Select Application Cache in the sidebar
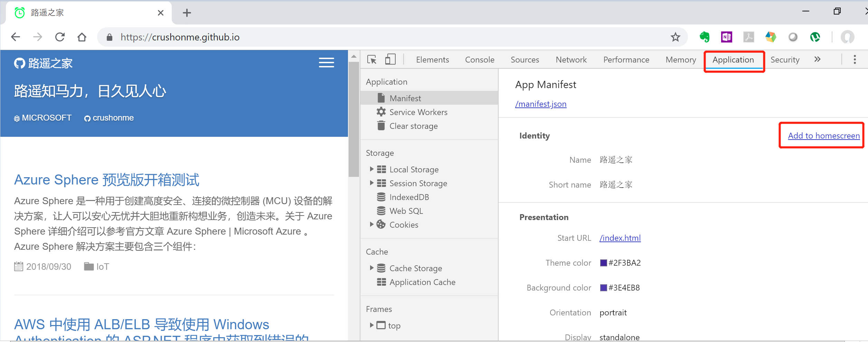 [x=429, y=282]
